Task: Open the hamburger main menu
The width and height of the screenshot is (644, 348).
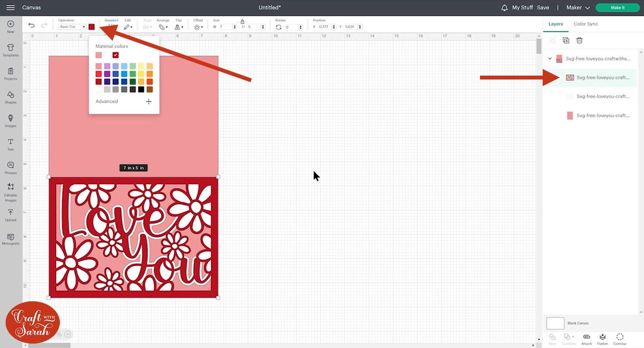Action: (x=11, y=8)
